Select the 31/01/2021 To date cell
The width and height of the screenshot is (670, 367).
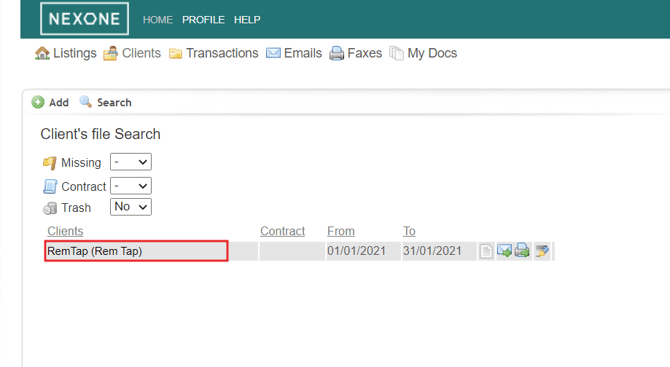click(x=439, y=251)
